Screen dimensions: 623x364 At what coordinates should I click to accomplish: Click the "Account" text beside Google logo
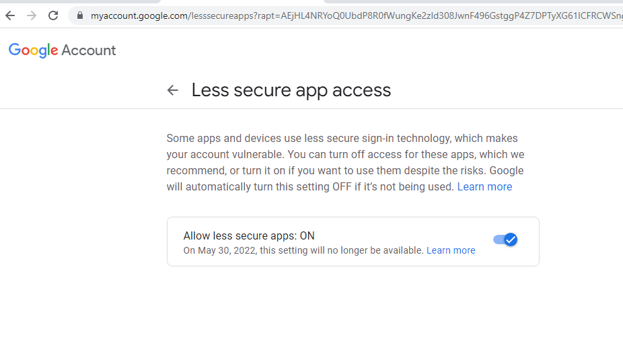tap(89, 50)
